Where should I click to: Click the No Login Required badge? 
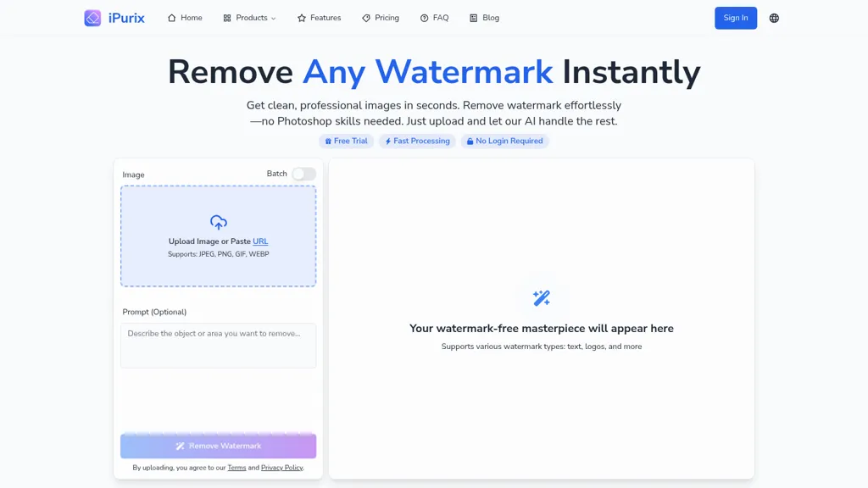(505, 141)
